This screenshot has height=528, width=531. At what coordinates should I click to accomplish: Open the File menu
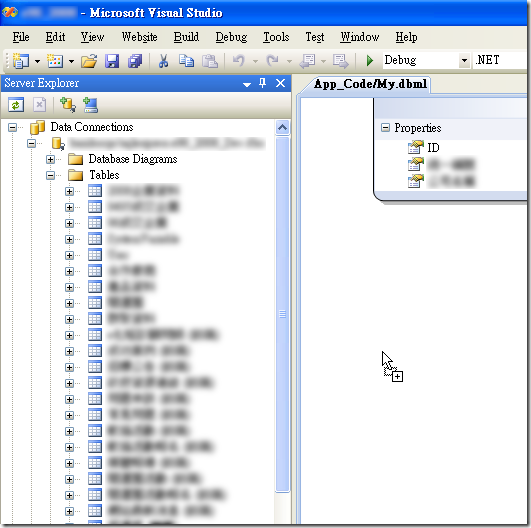click(x=21, y=37)
